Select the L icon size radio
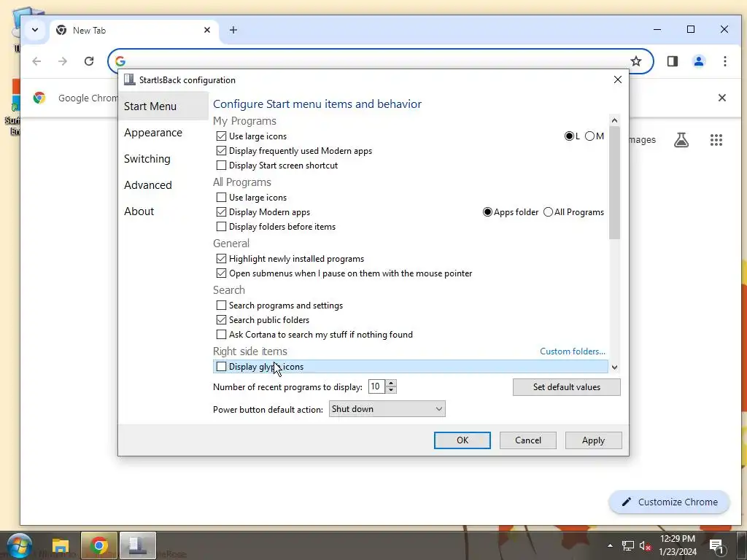The image size is (747, 560). tap(569, 136)
